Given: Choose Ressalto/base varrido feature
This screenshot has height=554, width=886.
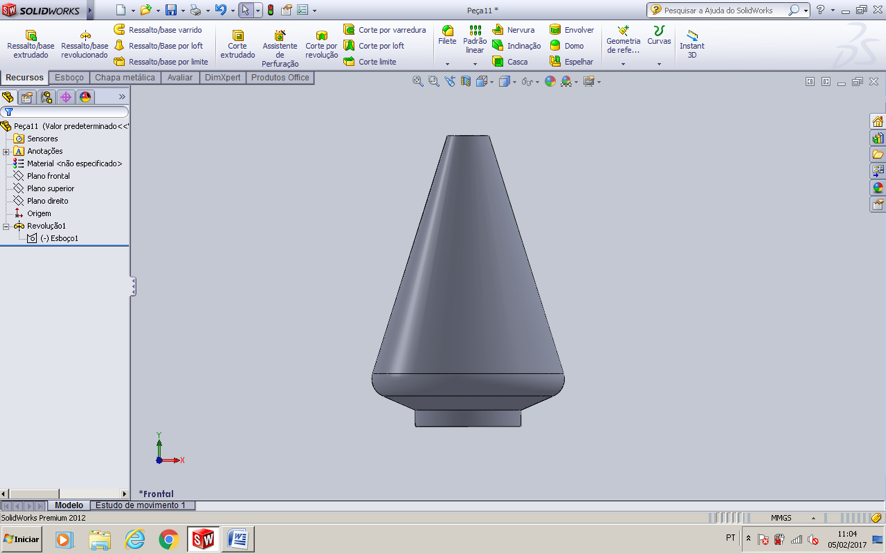Looking at the screenshot, I should [158, 29].
